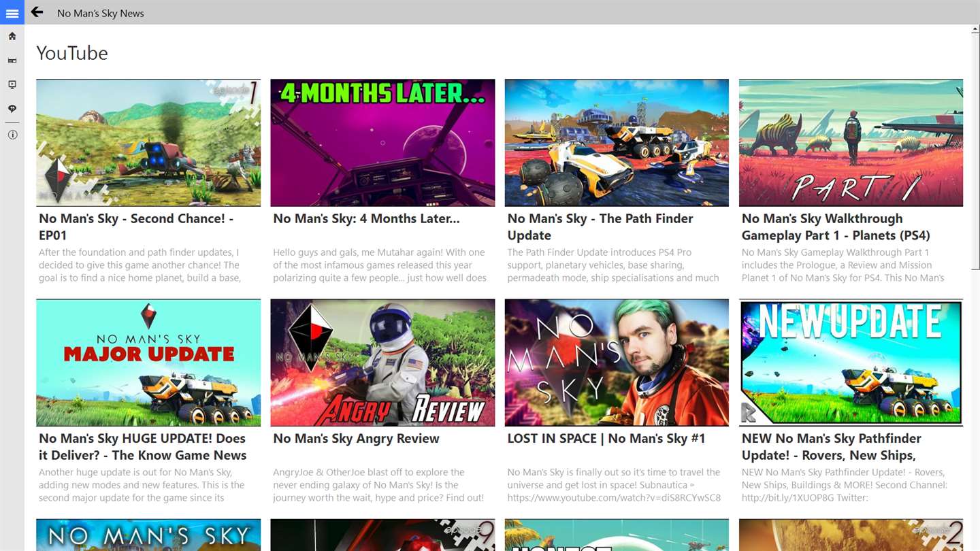This screenshot has height=551, width=980.
Task: Open the 'NEW UPDATE' rover thumbnail
Action: (x=851, y=363)
